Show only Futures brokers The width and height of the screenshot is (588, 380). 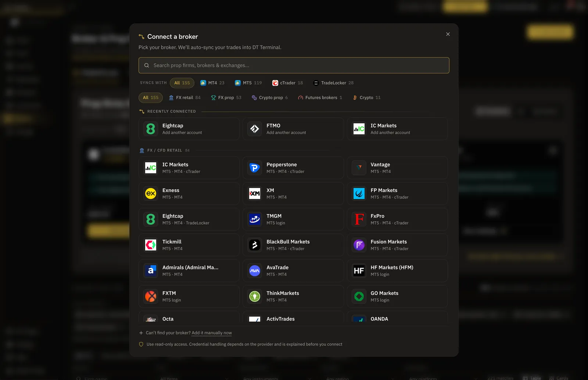(x=320, y=98)
